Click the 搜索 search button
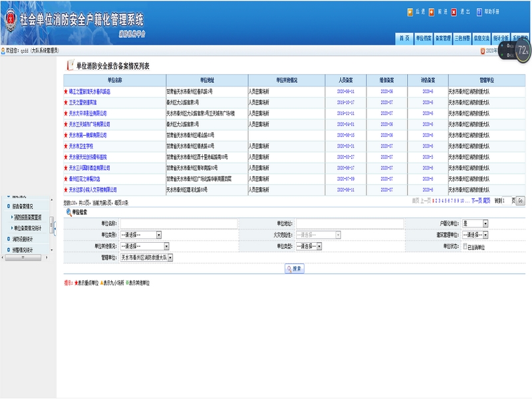Screen dimensions: 532x399 pos(294,269)
